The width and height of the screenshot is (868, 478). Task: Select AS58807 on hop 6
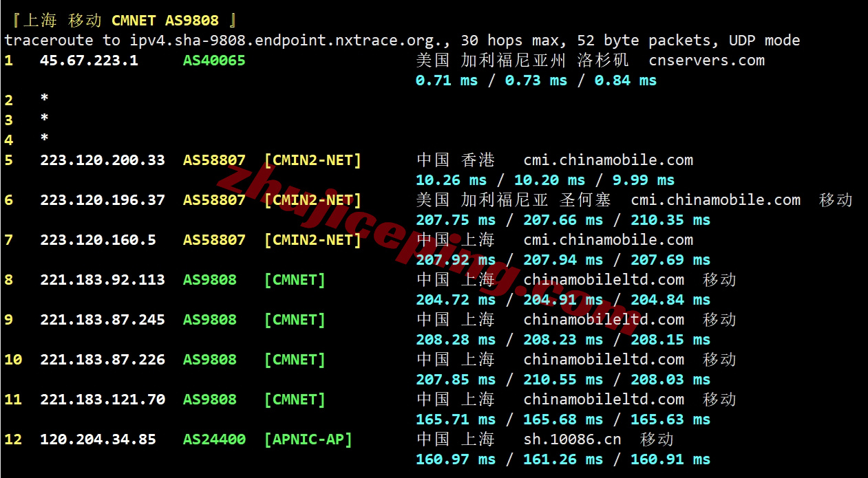pos(214,200)
